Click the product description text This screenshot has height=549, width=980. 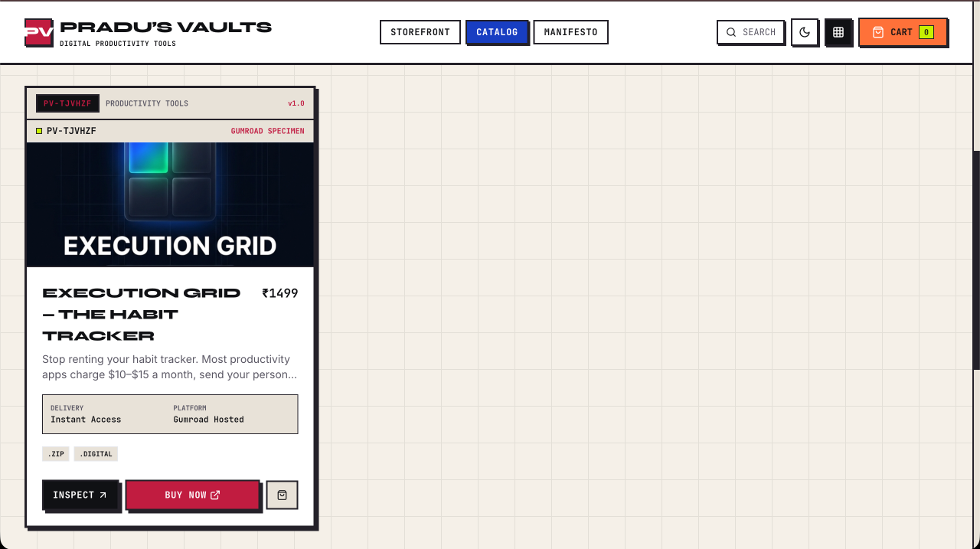click(170, 367)
